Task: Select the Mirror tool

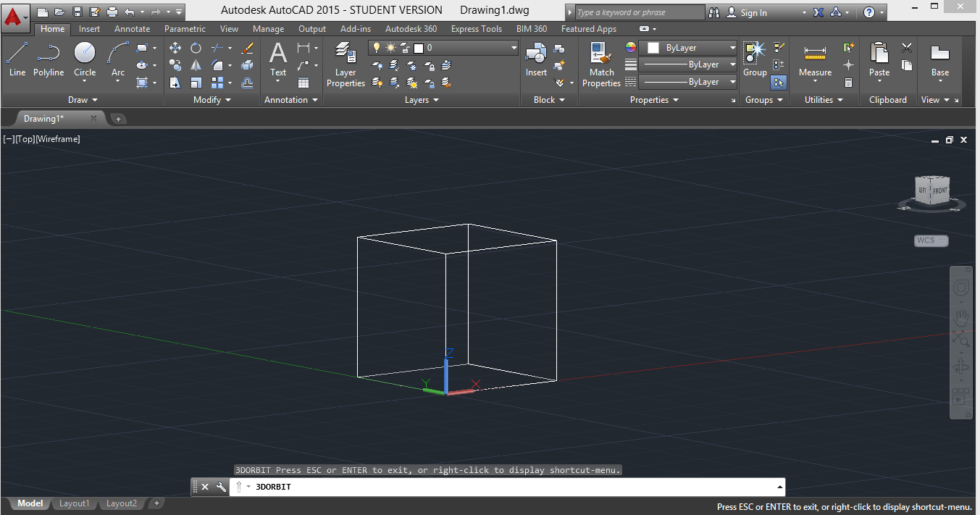Action: 196,65
